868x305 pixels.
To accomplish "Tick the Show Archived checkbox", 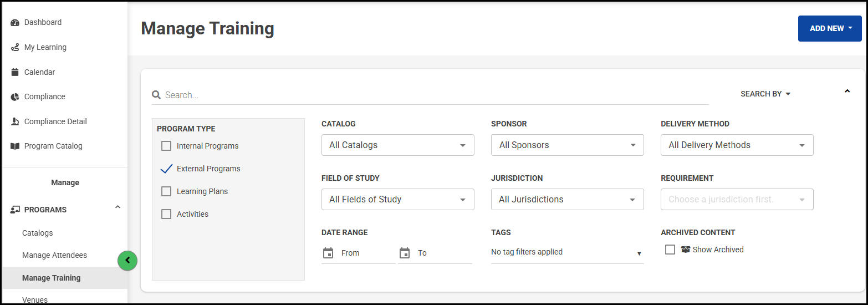I will [x=670, y=250].
